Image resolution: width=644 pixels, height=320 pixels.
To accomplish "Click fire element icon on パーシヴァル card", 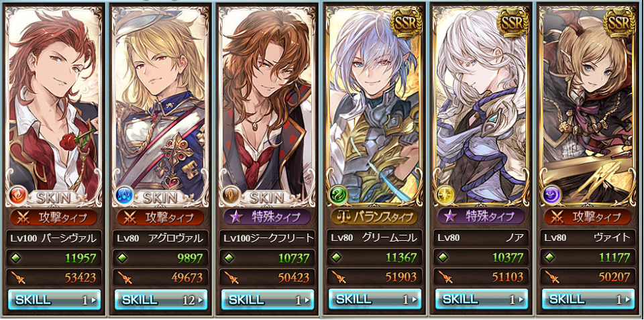I will point(17,197).
